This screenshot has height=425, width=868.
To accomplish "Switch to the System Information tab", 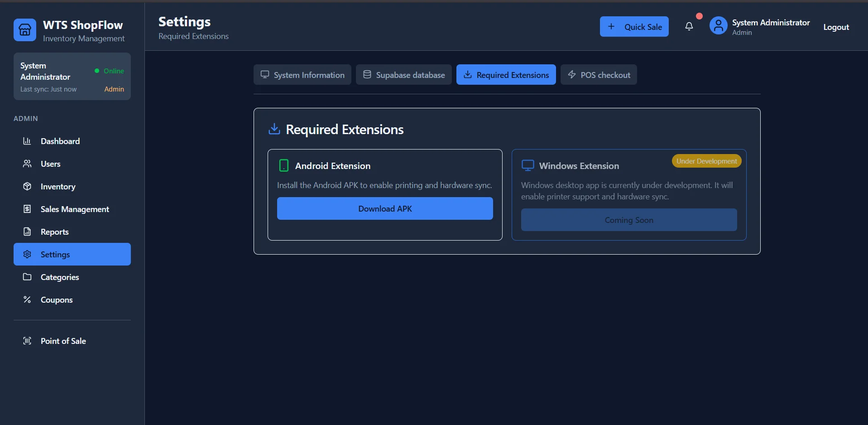I will coord(302,75).
